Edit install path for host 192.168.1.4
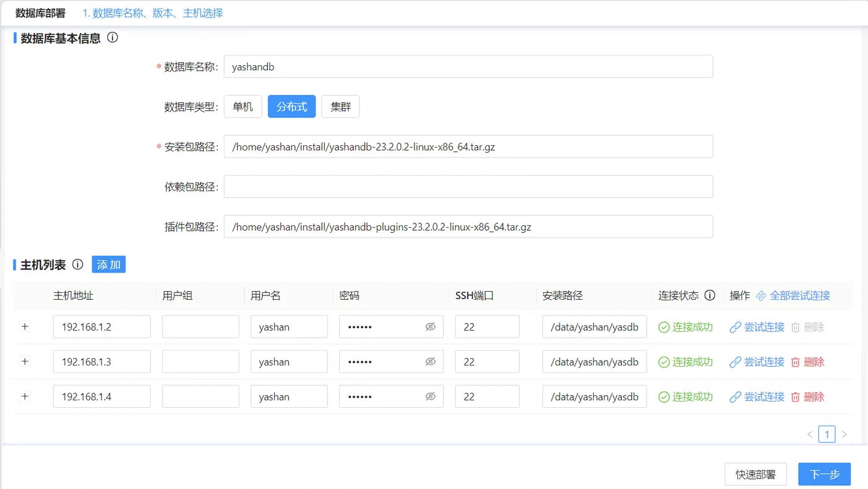Screen dimensions: 868x489 (x=595, y=397)
